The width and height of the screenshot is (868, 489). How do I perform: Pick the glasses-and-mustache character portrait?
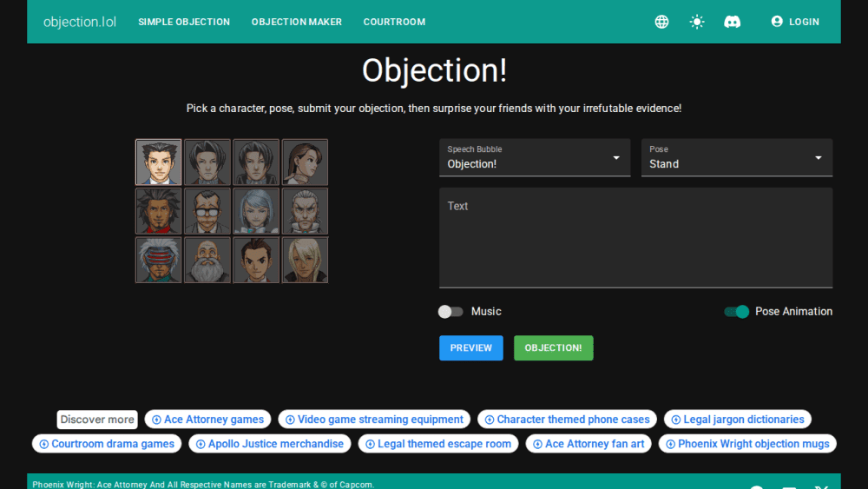(x=207, y=211)
